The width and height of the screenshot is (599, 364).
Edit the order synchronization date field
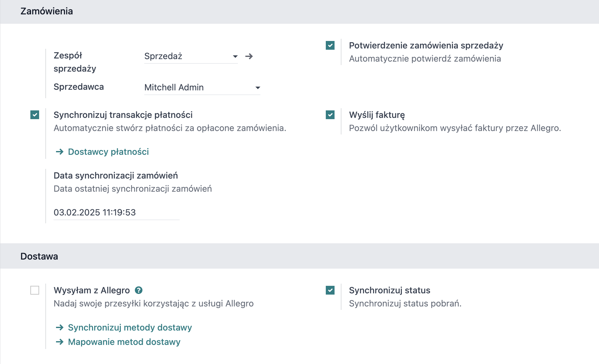pos(116,212)
